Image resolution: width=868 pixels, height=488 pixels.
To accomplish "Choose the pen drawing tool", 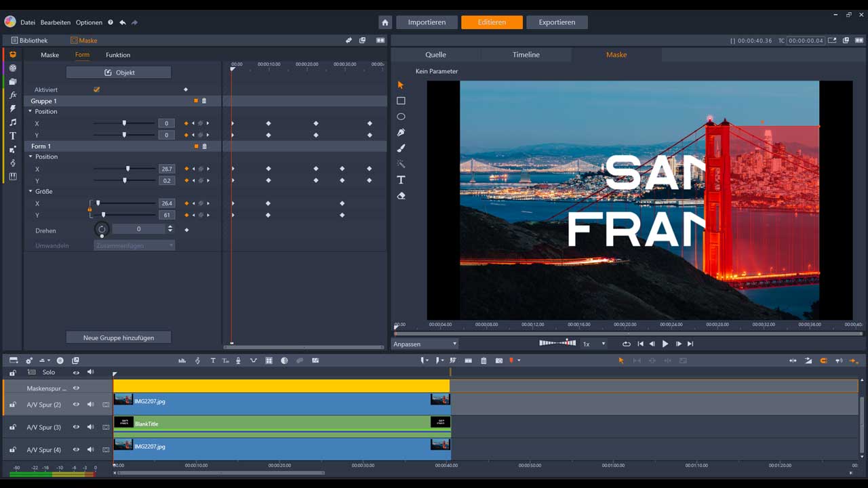I will coord(401,133).
